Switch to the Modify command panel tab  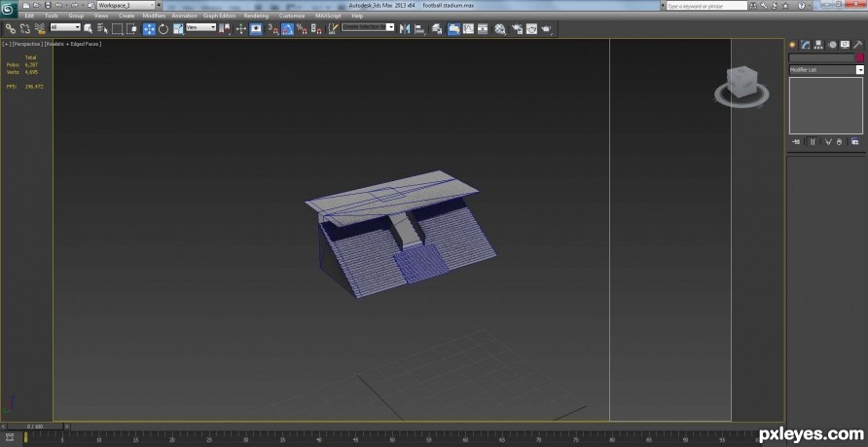(x=806, y=45)
